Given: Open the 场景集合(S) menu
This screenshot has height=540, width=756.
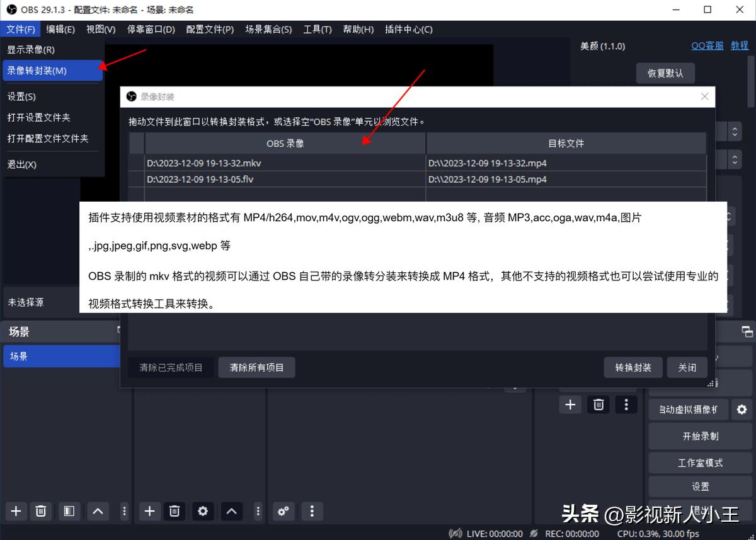Looking at the screenshot, I should pyautogui.click(x=268, y=29).
